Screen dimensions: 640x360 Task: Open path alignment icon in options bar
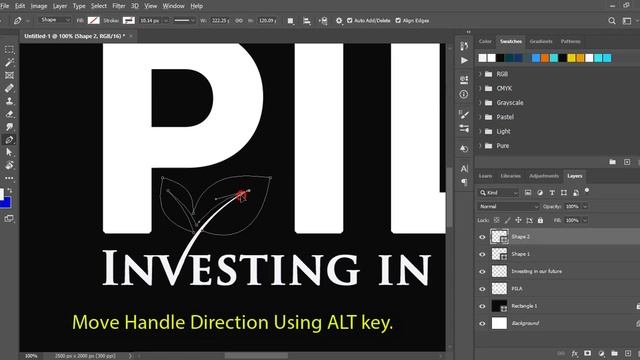[307, 20]
